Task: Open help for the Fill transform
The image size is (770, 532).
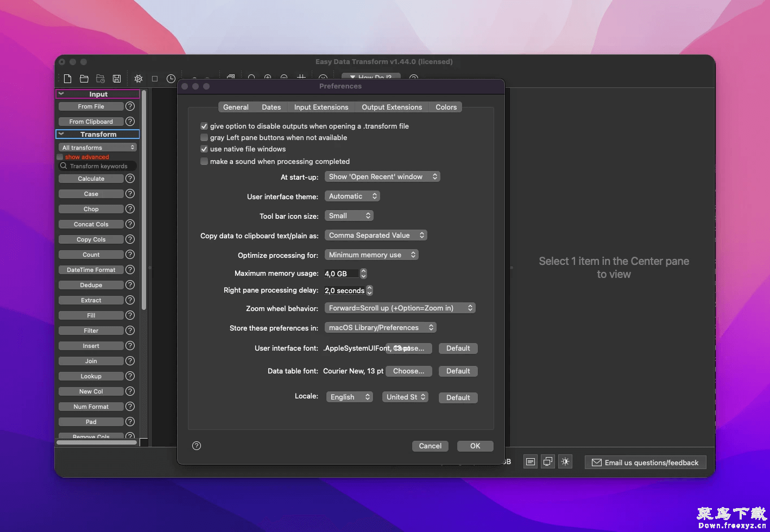Action: click(130, 315)
